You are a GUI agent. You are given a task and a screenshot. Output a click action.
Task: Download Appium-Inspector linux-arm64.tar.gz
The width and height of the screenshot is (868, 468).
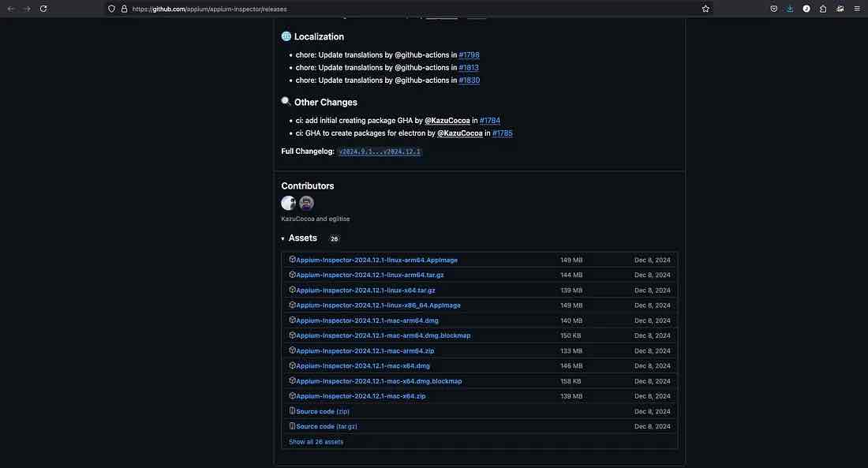(x=370, y=275)
